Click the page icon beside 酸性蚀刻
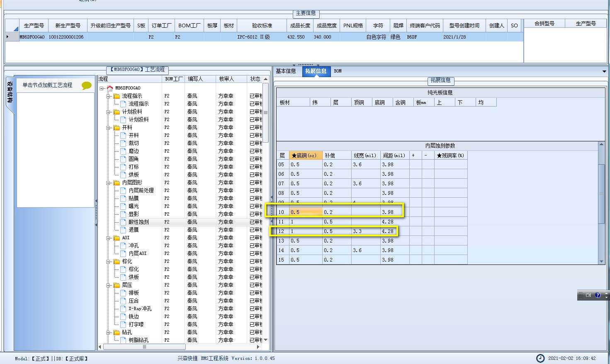Screen dimensions: 610x364 (x=123, y=222)
